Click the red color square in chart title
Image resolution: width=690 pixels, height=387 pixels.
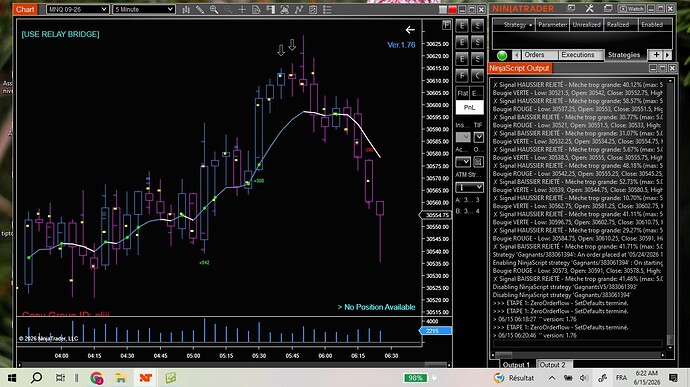[x=452, y=10]
